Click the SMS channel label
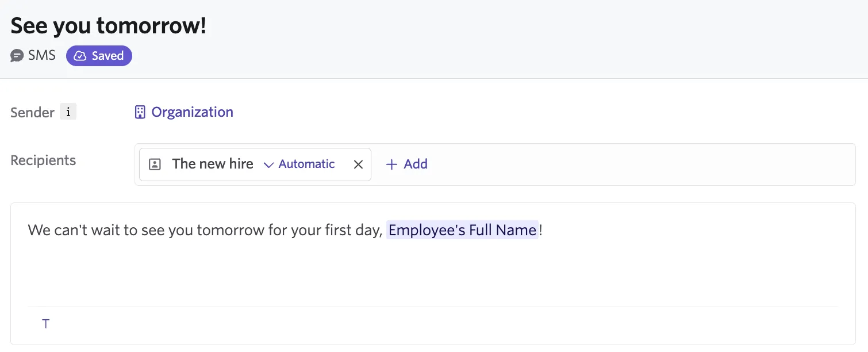The width and height of the screenshot is (868, 352). click(42, 56)
